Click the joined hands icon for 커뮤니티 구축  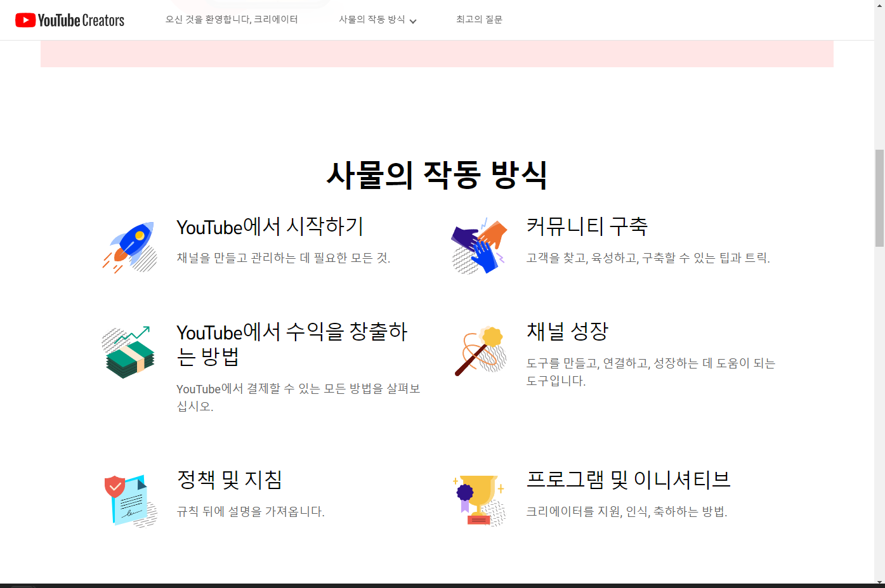click(x=480, y=246)
